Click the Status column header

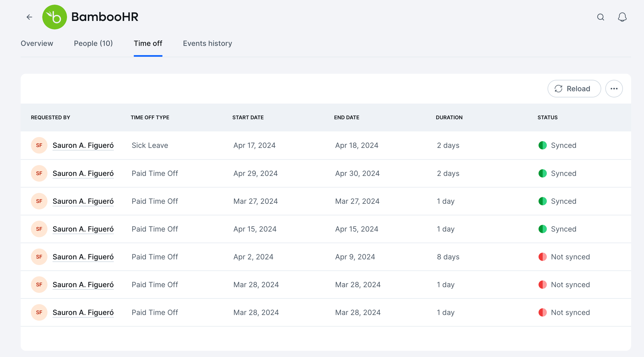click(547, 117)
